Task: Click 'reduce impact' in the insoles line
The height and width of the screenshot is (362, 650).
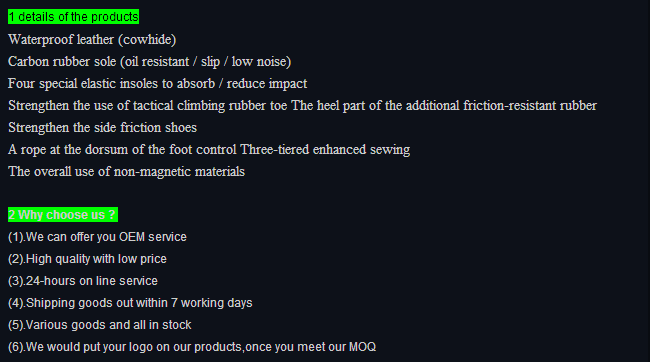Action: point(267,84)
